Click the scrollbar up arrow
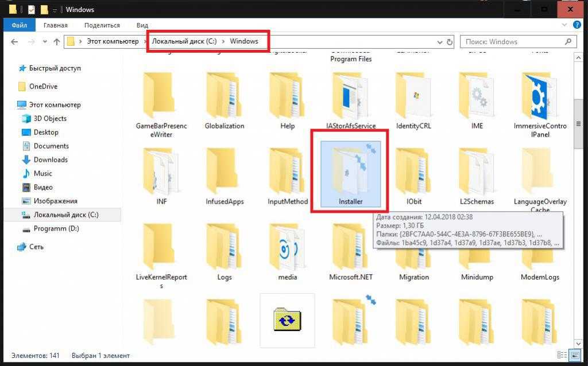 (x=578, y=58)
